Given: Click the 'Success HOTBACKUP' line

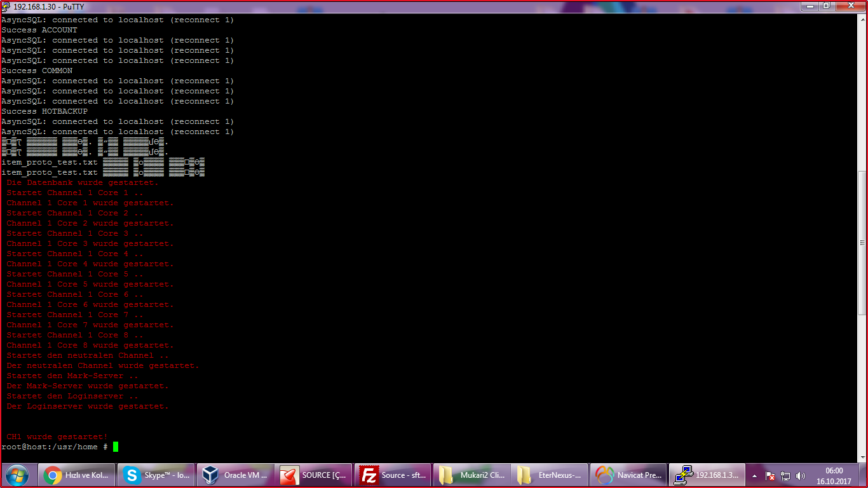Looking at the screenshot, I should (44, 111).
